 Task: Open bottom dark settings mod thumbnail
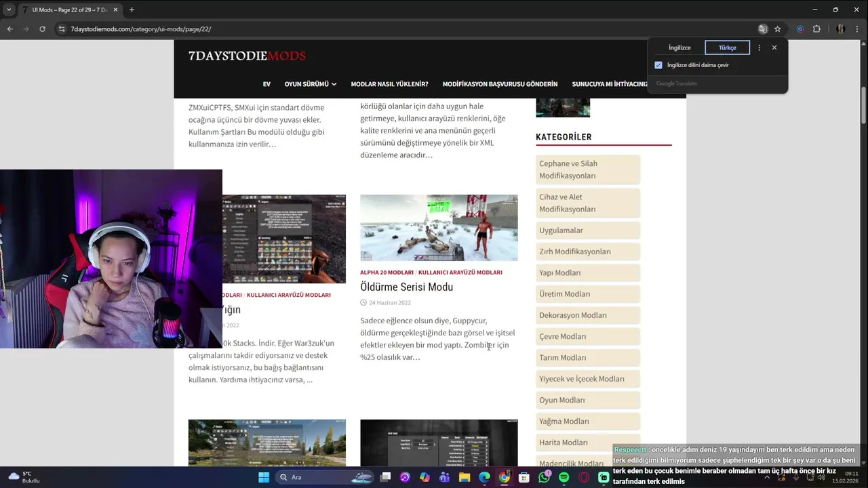439,443
